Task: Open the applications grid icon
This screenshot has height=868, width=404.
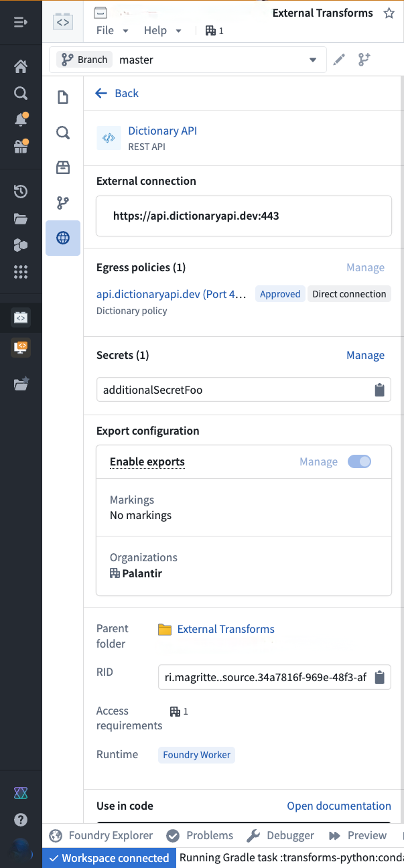Action: [21, 272]
